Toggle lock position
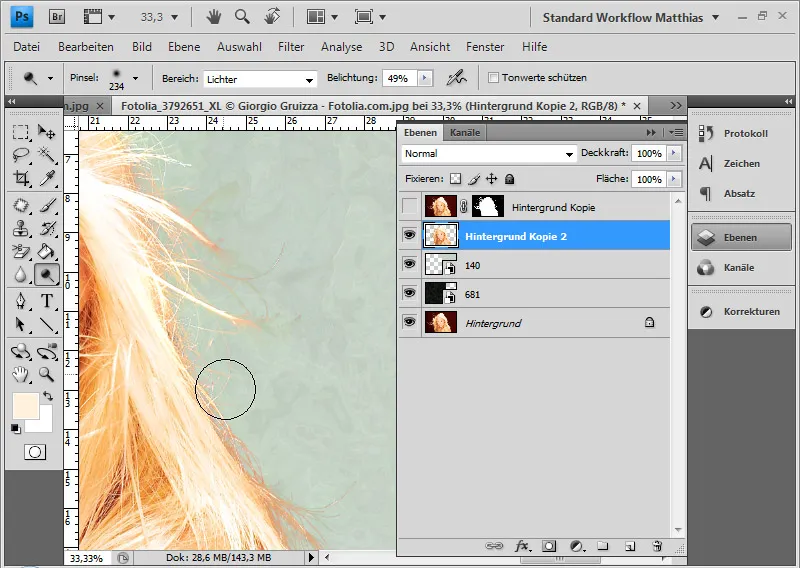The height and width of the screenshot is (568, 800). pos(491,179)
